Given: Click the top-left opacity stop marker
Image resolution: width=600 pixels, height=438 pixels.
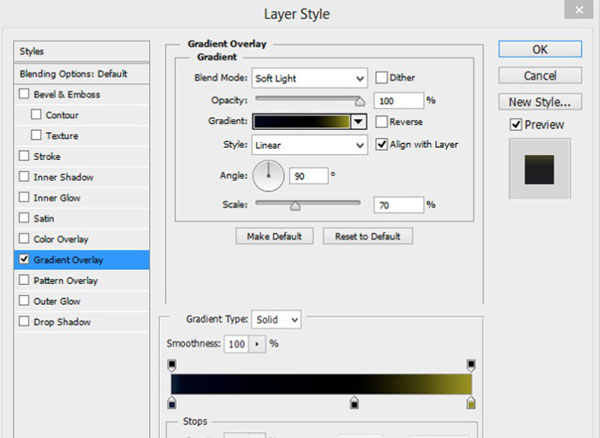Looking at the screenshot, I should [x=172, y=365].
